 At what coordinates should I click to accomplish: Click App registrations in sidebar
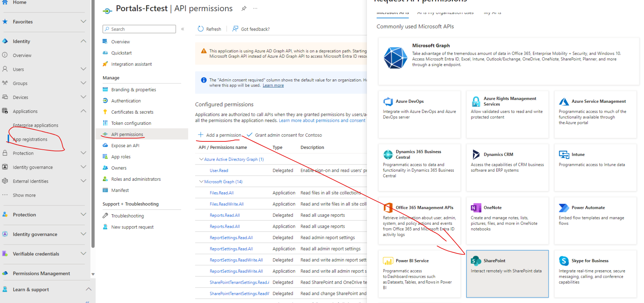(x=30, y=139)
